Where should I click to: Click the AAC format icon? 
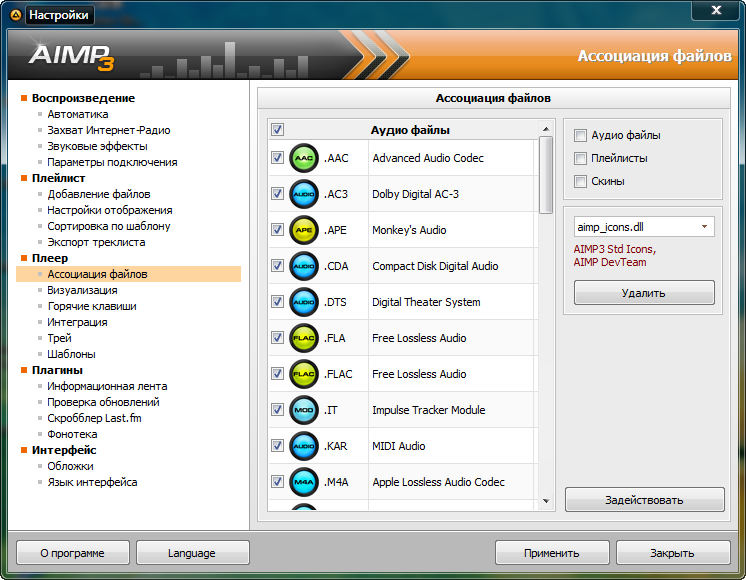(304, 158)
